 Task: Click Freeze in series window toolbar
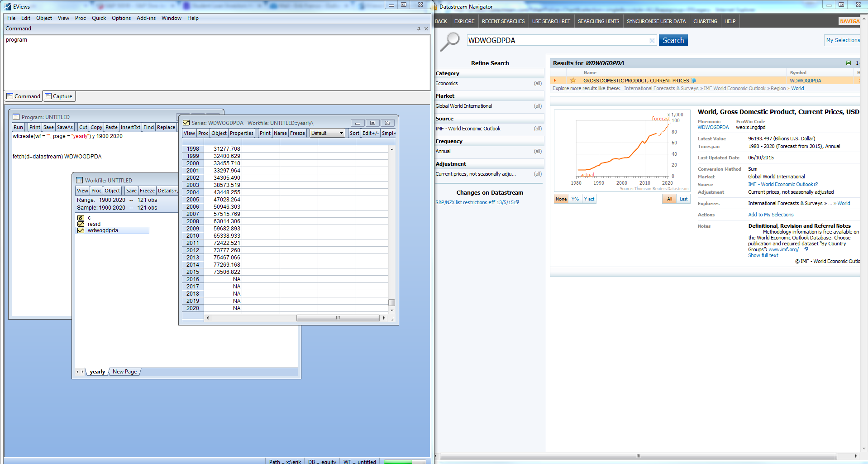coord(297,133)
